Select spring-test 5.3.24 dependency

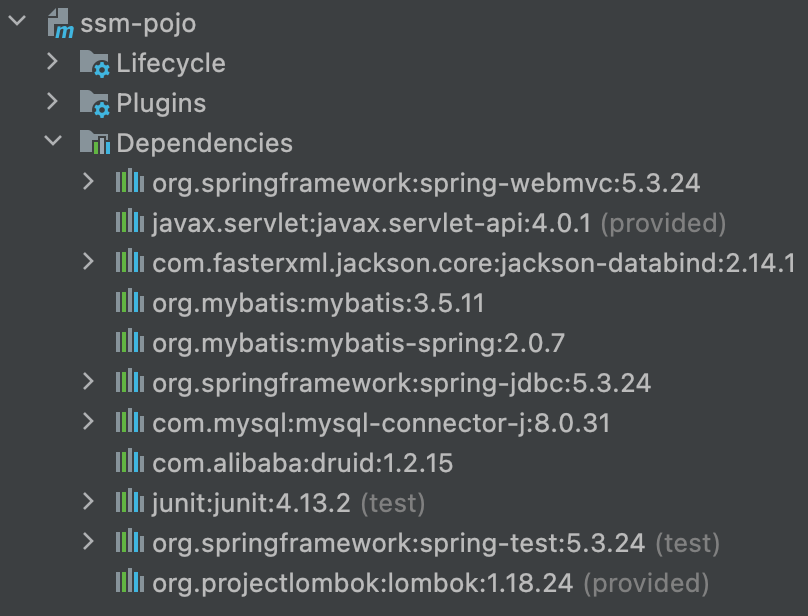coord(398,543)
